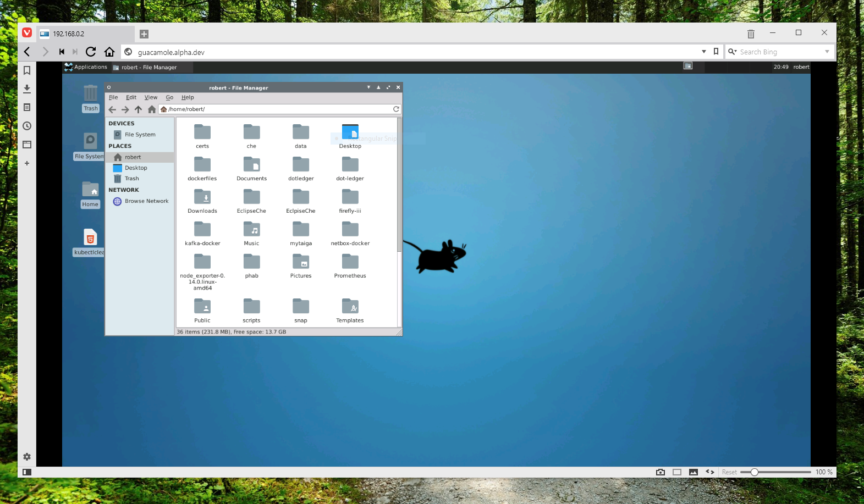Go back in File Manager
Viewport: 864px width, 504px height.
112,109
